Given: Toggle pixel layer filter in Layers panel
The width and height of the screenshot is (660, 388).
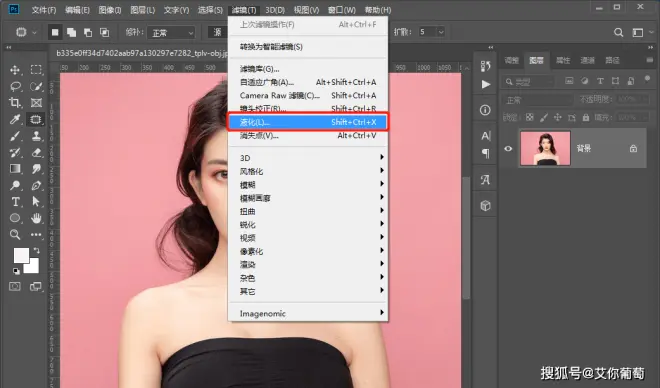Looking at the screenshot, I should point(569,81).
